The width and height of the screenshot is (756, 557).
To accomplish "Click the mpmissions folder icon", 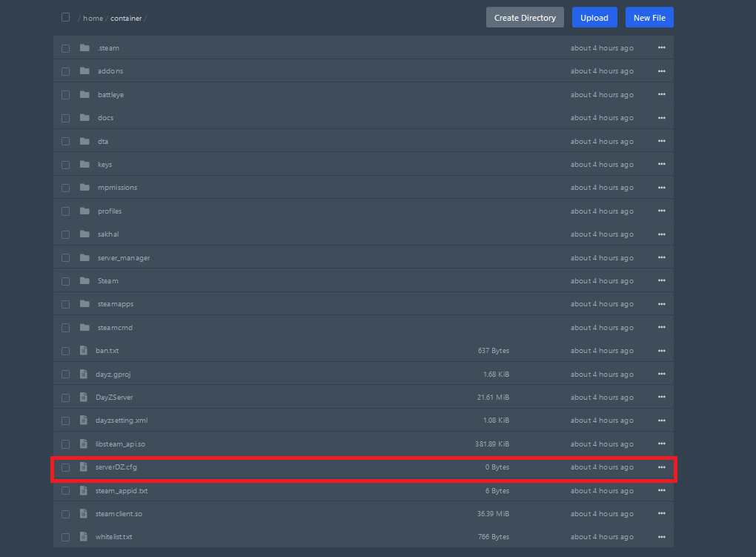I will [84, 188].
